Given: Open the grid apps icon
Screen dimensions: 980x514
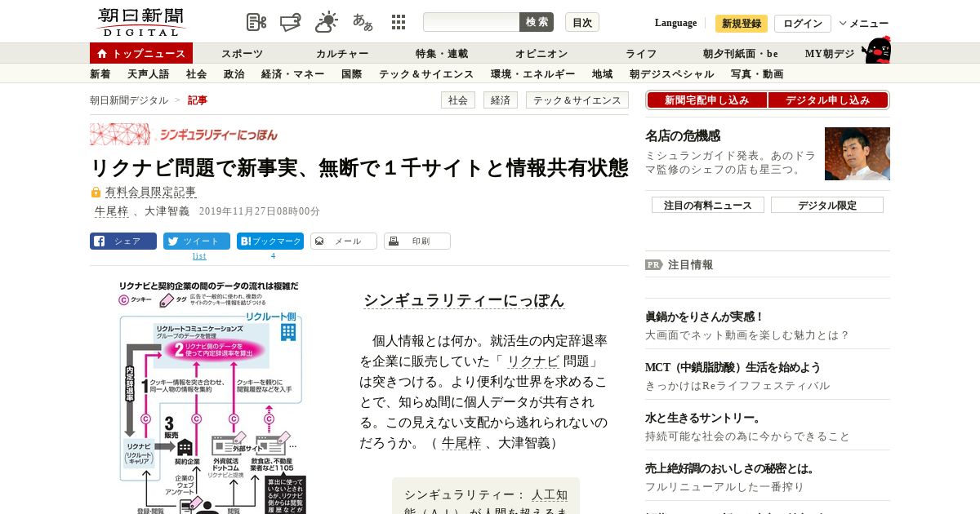Looking at the screenshot, I should [399, 22].
